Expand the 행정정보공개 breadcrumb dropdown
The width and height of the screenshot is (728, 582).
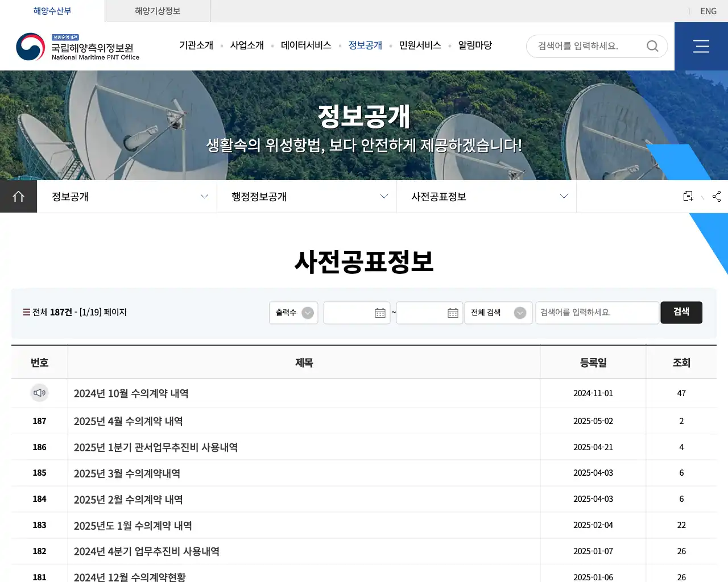pyautogui.click(x=307, y=197)
